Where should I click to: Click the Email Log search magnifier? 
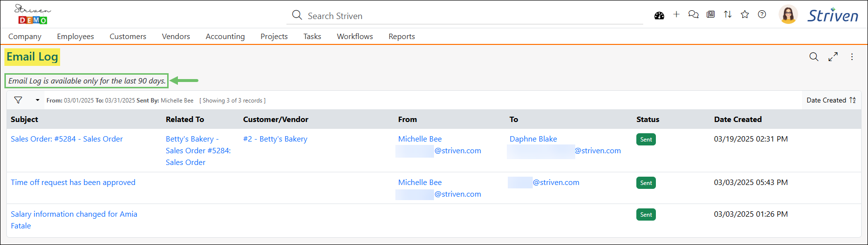[814, 57]
